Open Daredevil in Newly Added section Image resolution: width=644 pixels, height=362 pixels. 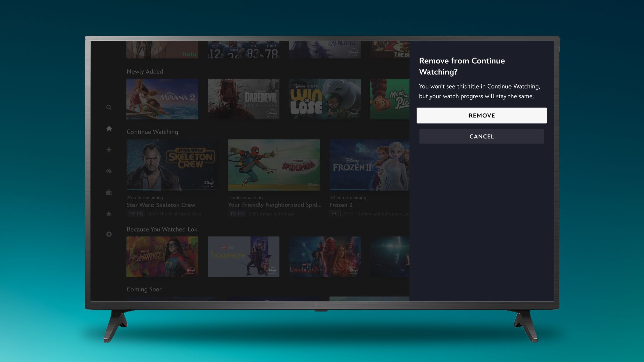(243, 99)
